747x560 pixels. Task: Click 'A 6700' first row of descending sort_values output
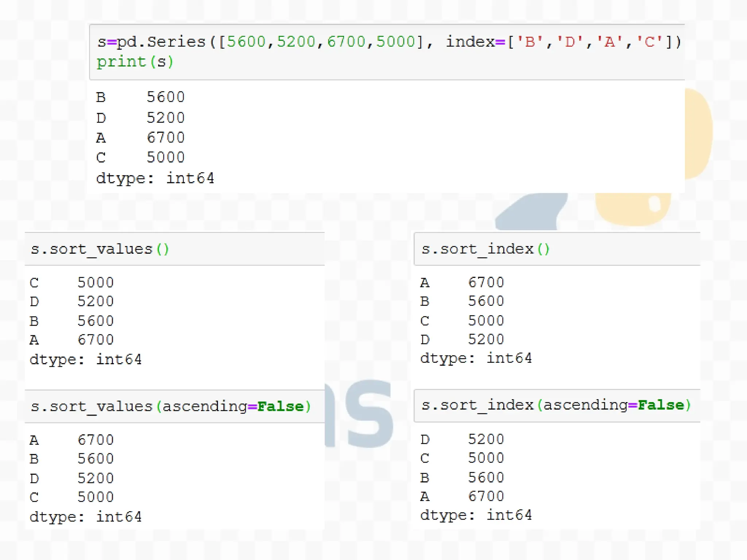click(x=72, y=440)
